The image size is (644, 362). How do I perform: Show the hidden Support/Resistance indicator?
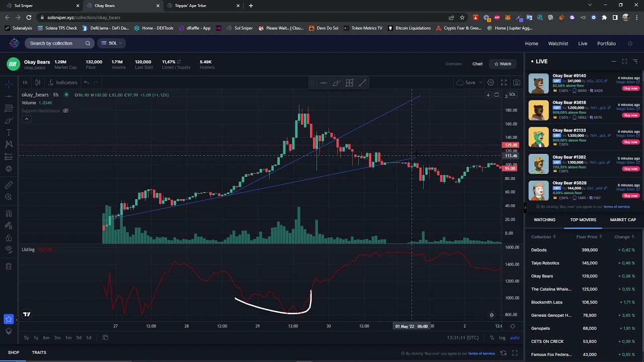(65, 111)
